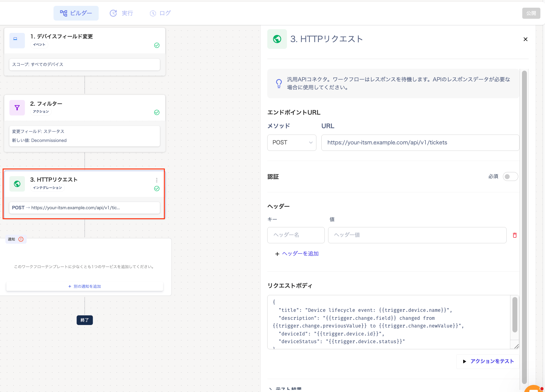This screenshot has height=392, width=545.
Task: Click 変更フィールド: ステータス text
Action: point(38,131)
